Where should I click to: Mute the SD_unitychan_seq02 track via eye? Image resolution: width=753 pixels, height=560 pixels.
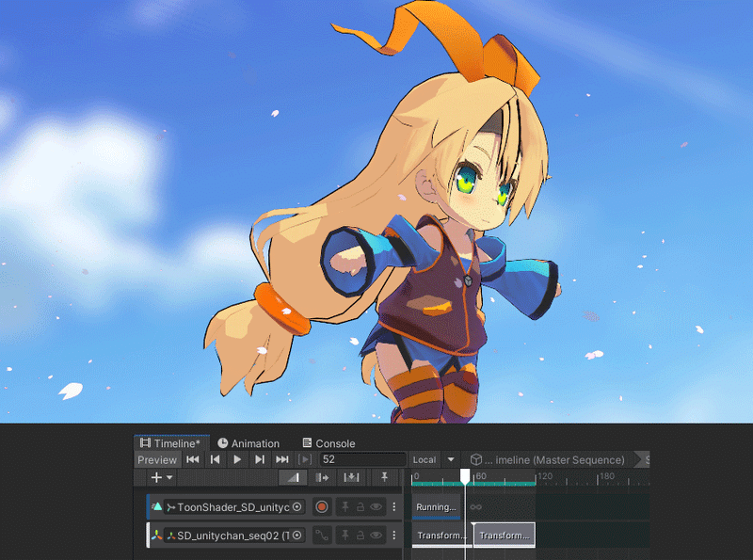coord(376,535)
